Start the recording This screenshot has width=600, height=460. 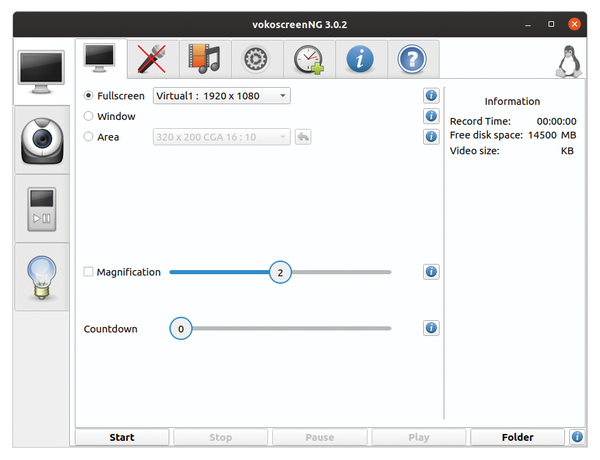pos(122,437)
